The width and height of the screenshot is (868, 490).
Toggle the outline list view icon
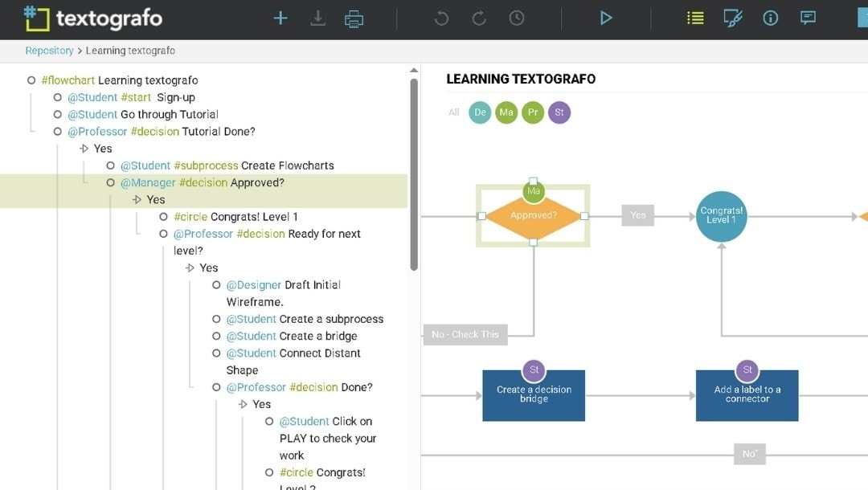695,18
